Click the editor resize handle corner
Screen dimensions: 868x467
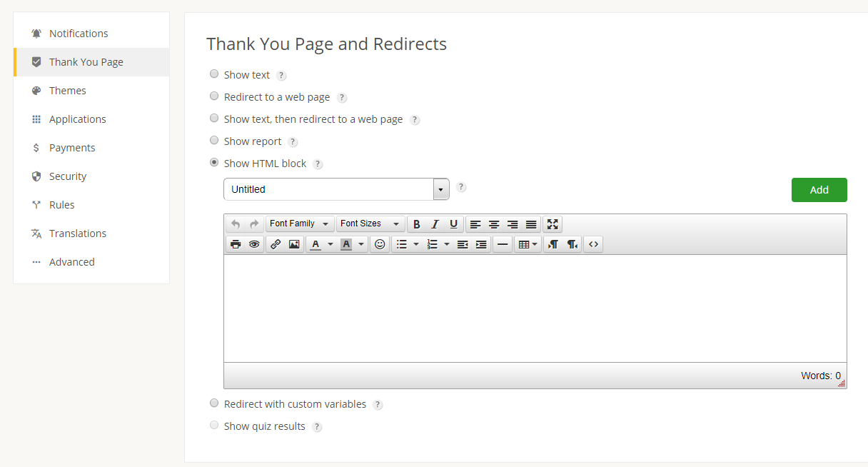point(842,383)
